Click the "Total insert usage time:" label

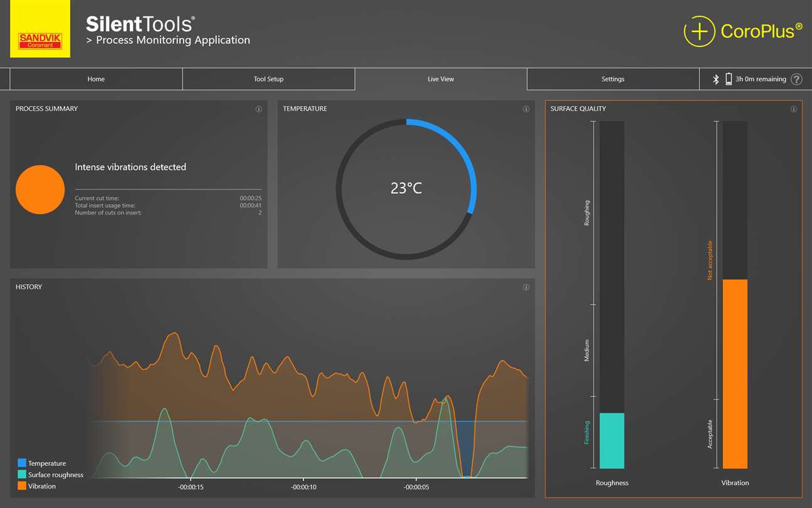[x=105, y=206]
